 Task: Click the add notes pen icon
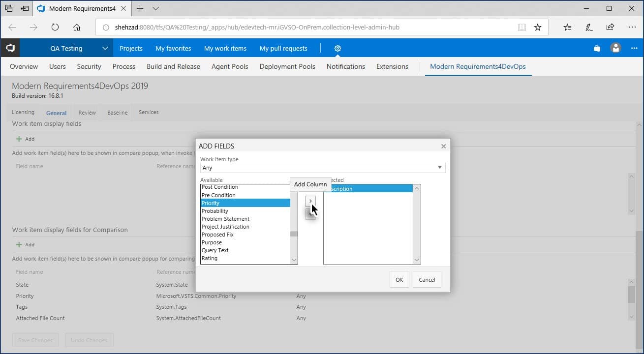589,28
